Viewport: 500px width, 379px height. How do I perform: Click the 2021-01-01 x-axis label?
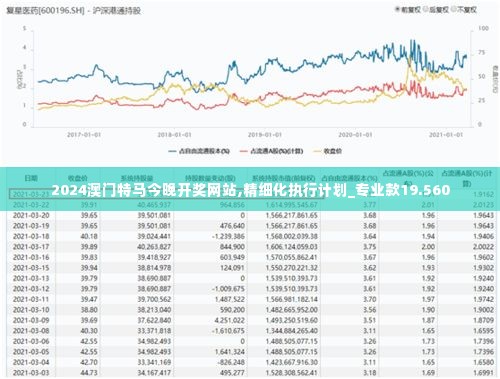click(x=446, y=135)
